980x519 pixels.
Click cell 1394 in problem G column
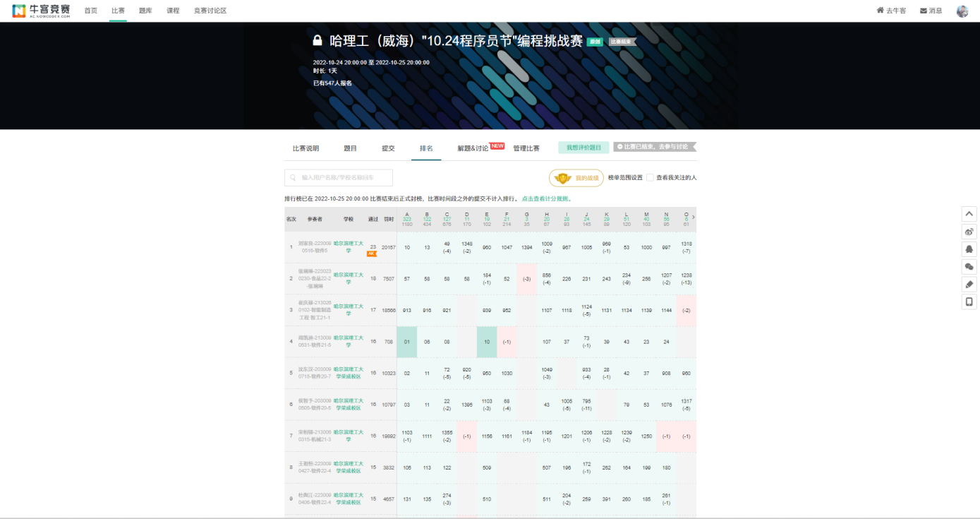click(x=526, y=247)
